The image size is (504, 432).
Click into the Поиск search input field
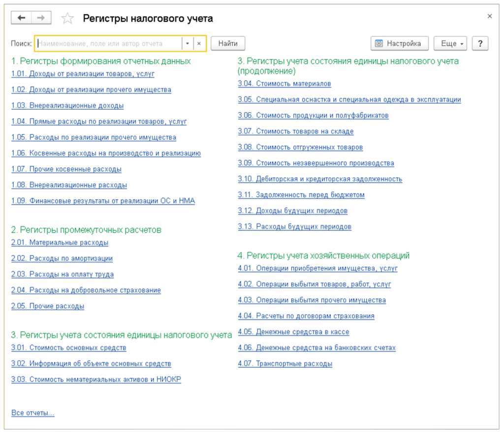[108, 43]
